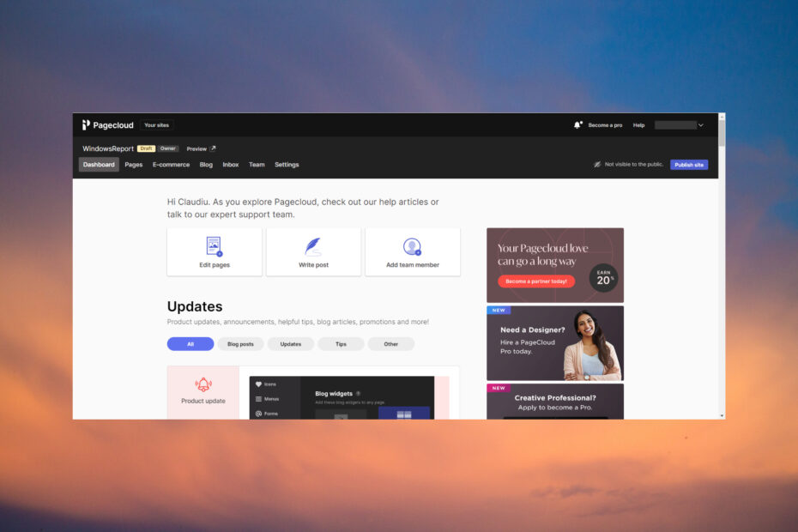Click the Product update bell icon

click(203, 384)
